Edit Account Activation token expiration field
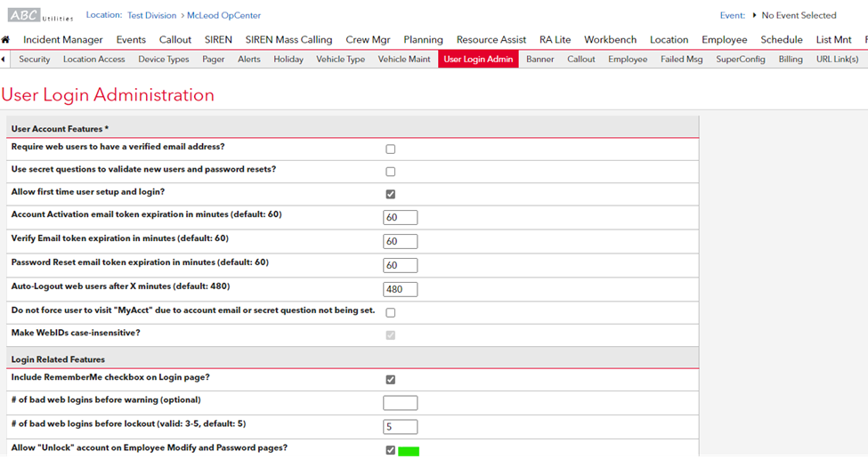 401,217
